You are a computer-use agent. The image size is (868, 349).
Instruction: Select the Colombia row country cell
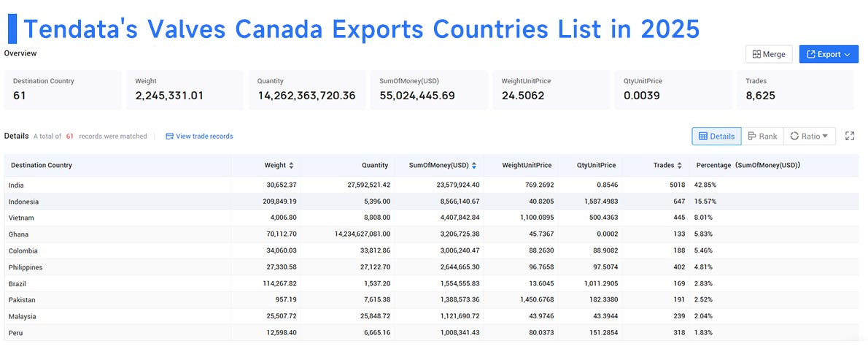pos(117,250)
